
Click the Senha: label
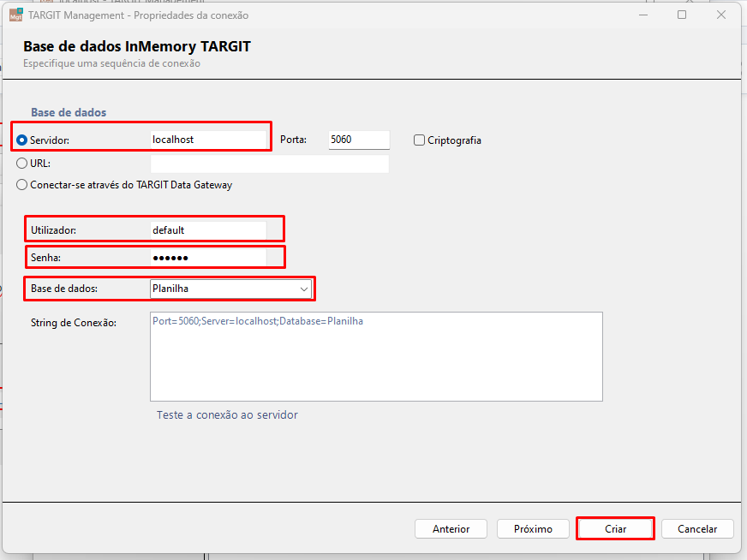pos(45,258)
